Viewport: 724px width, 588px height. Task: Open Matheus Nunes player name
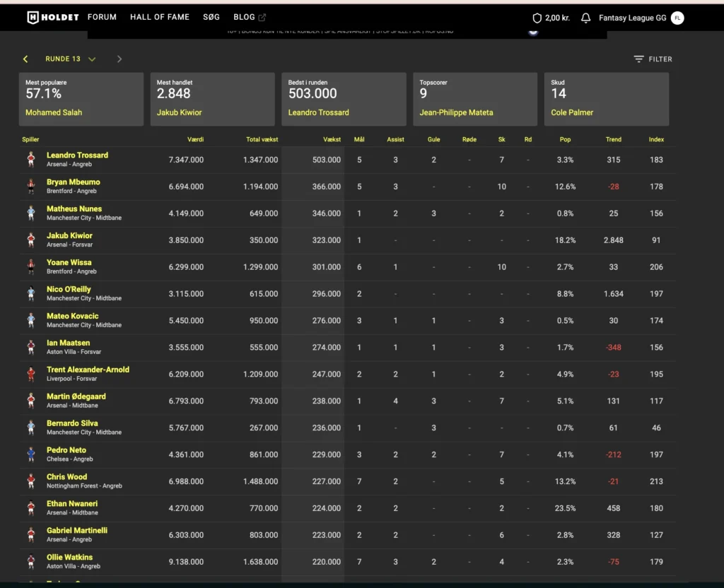[x=74, y=208]
